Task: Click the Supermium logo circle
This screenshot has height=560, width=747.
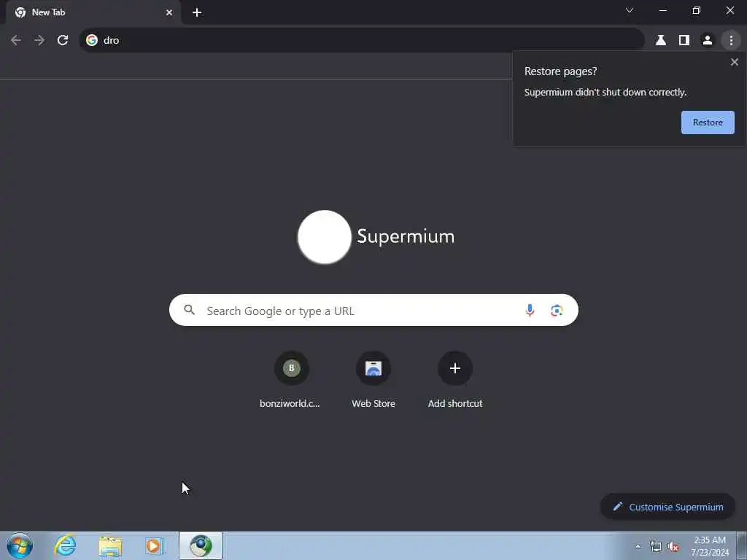Action: tap(325, 237)
